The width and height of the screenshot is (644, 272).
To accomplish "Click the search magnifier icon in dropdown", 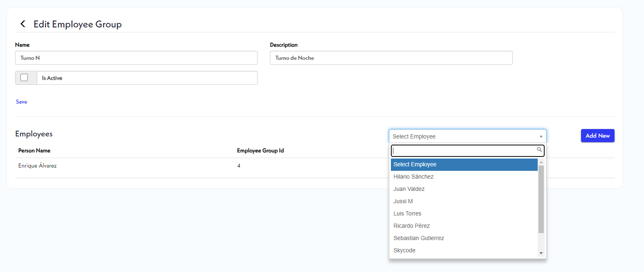I will [539, 150].
